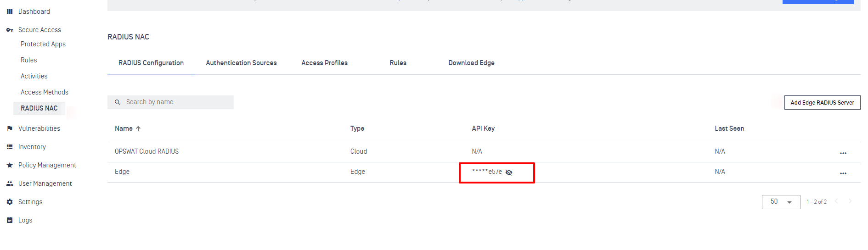Click the Settings gear icon

(x=10, y=202)
